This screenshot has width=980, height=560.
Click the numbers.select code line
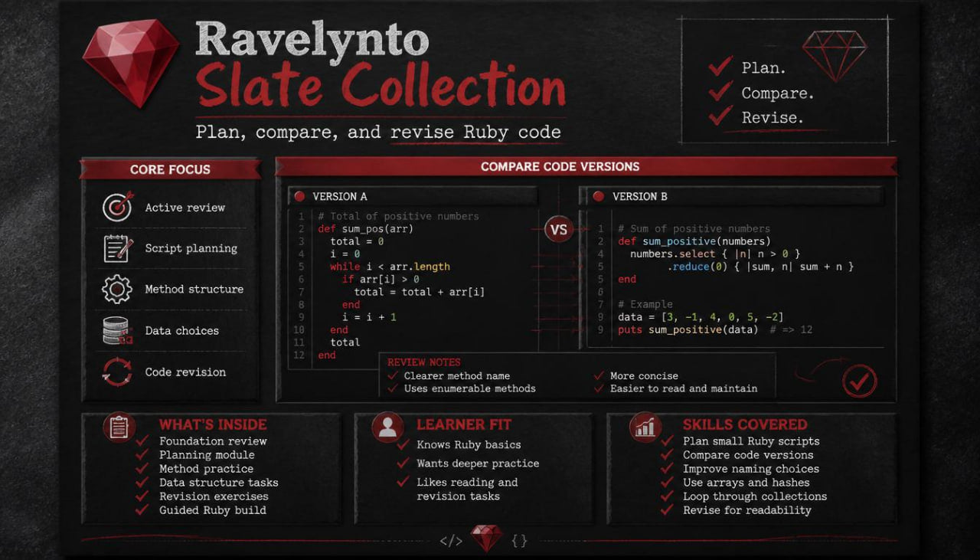pos(715,254)
